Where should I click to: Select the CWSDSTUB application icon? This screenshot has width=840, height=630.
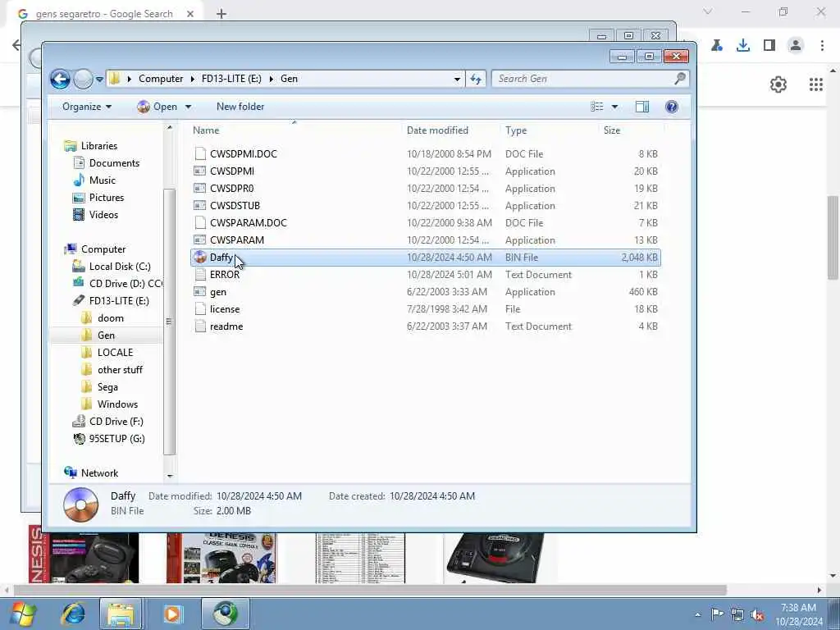coord(200,205)
